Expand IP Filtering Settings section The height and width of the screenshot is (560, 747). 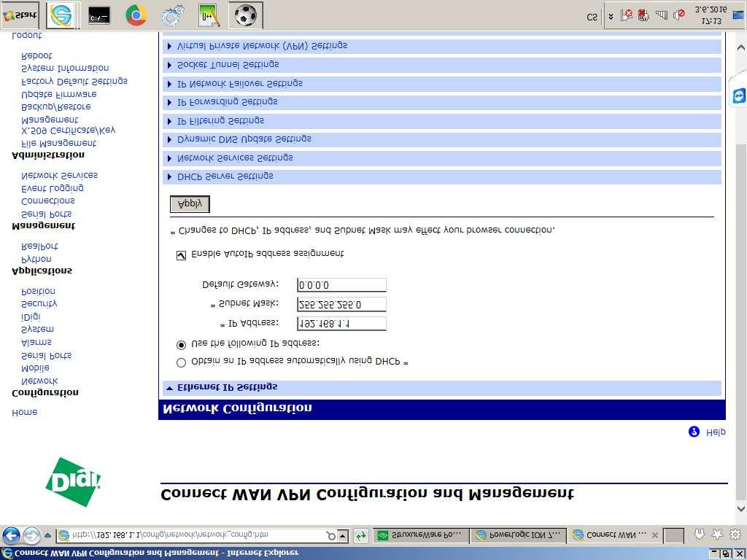(441, 121)
